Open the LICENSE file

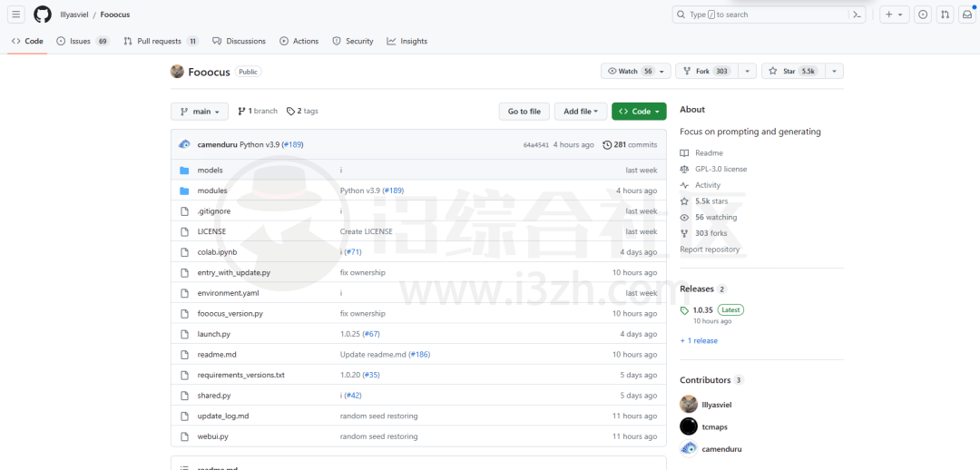211,231
